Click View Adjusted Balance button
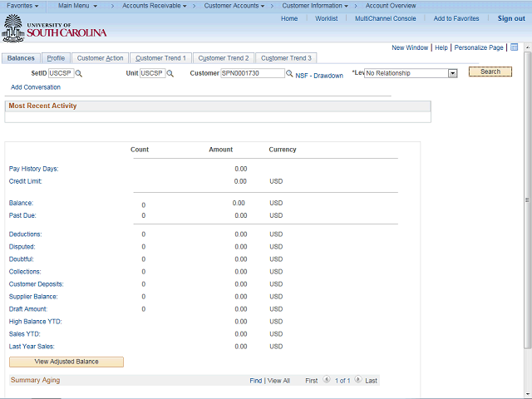 click(66, 362)
